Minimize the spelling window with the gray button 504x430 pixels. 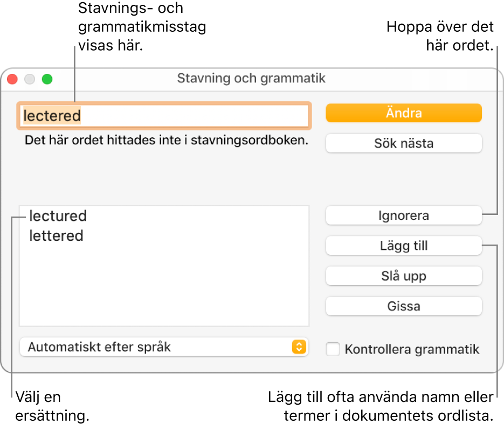click(x=30, y=79)
